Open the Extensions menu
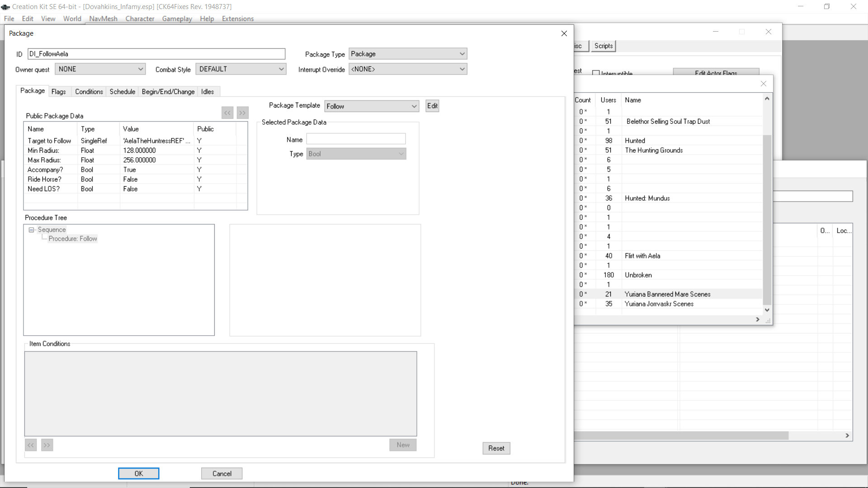Viewport: 868px width, 488px height. [x=238, y=19]
